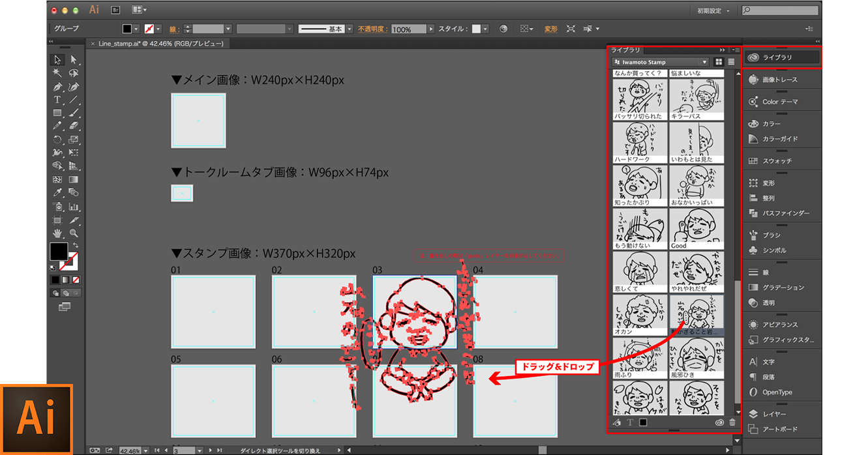Click the ライブラリ panel tab
Screen dimensions: 868x455
pyautogui.click(x=625, y=50)
